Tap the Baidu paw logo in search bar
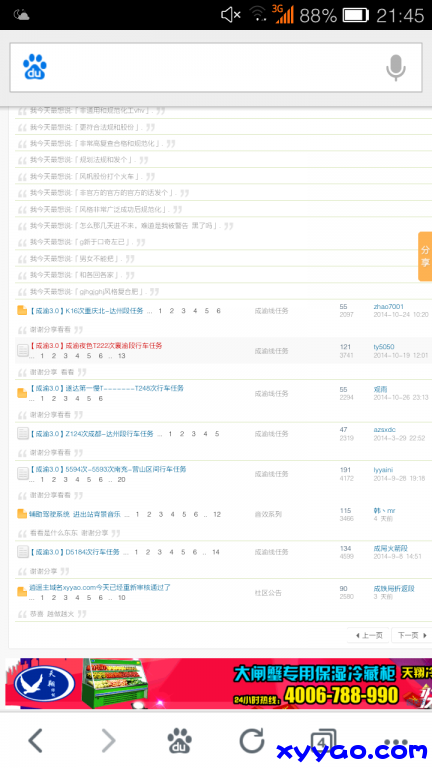The height and width of the screenshot is (768, 432). [x=34, y=67]
